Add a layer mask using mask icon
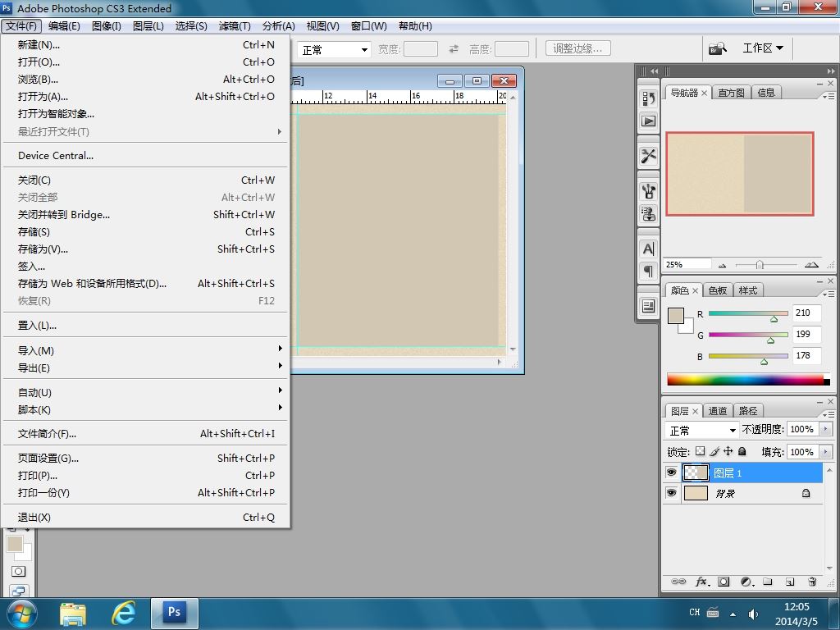 724,582
